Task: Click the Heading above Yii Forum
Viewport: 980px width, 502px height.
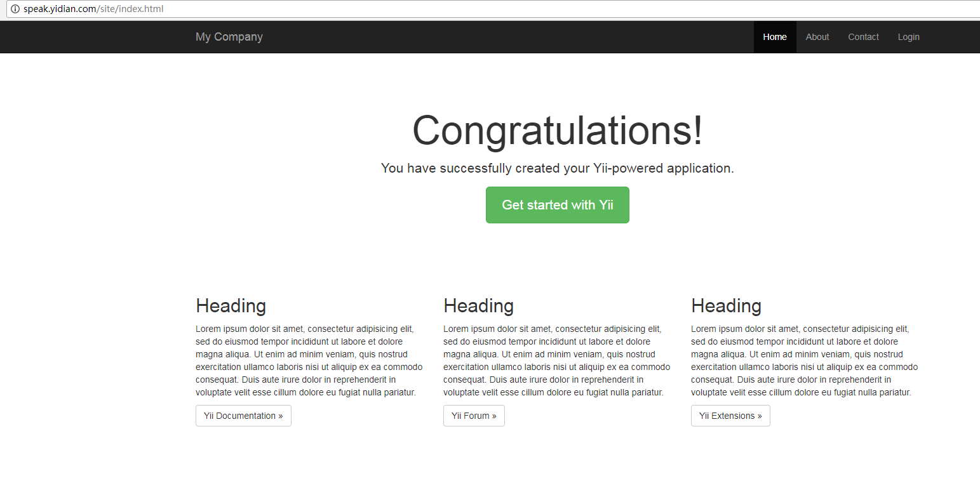Action: point(479,306)
